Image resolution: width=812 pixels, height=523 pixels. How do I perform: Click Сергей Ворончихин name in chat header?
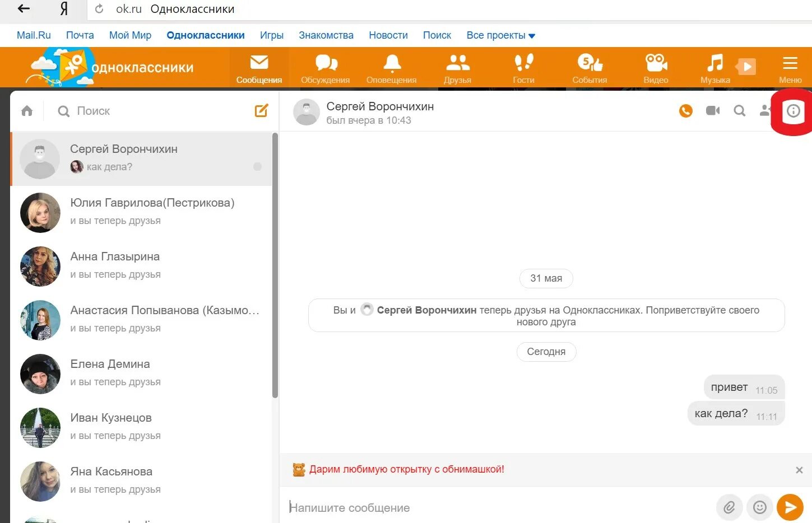coord(380,106)
